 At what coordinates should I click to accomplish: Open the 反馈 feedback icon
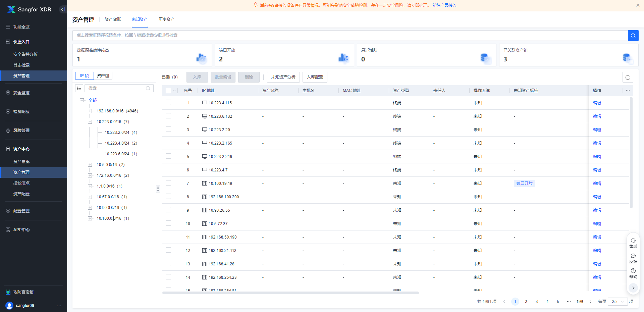[x=633, y=258]
